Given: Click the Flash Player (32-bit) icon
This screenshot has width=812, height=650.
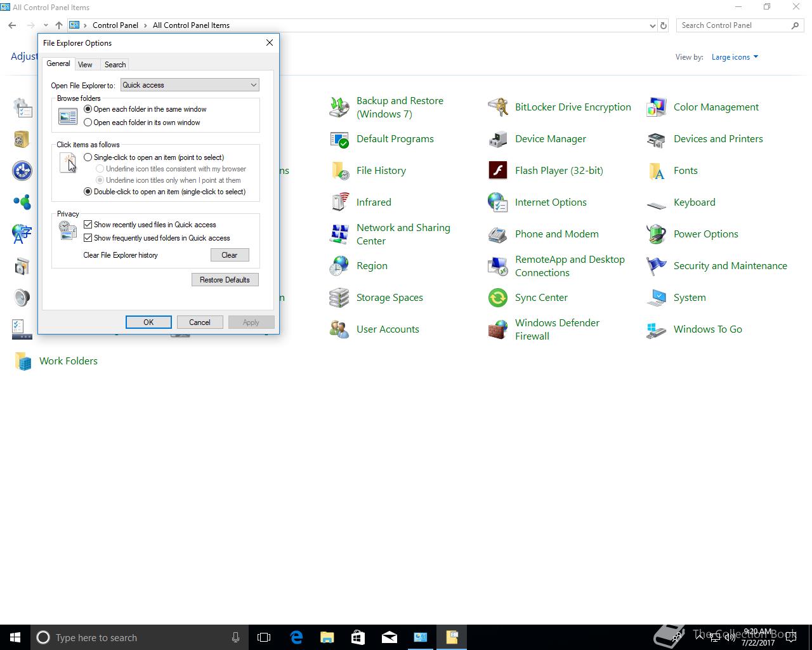Looking at the screenshot, I should click(498, 171).
